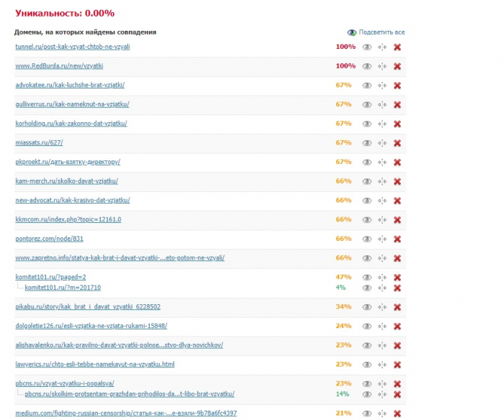Open the gulliverrus.ru kak-nameknut-na-vzjatku link

72,104
